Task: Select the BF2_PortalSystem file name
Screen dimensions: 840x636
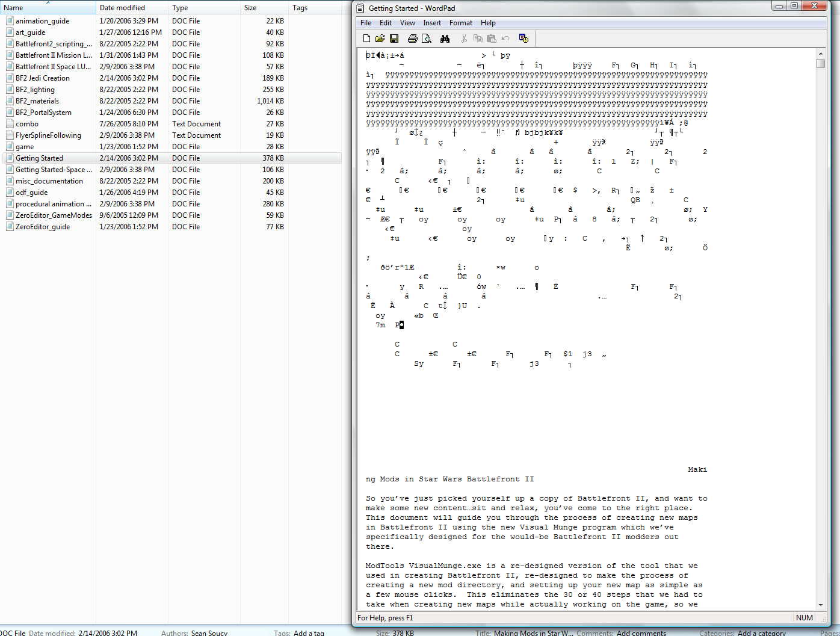Action: pos(43,112)
